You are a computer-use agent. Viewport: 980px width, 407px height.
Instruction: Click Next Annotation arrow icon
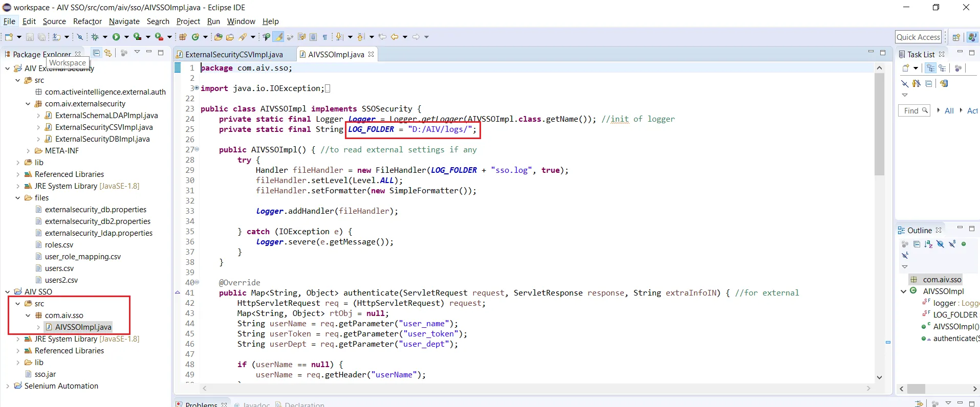339,37
